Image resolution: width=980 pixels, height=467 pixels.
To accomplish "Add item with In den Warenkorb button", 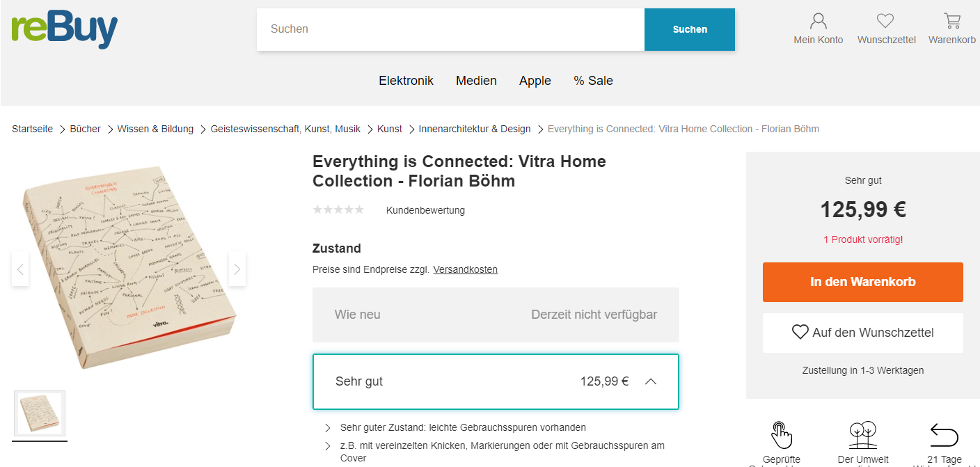I will tap(863, 282).
